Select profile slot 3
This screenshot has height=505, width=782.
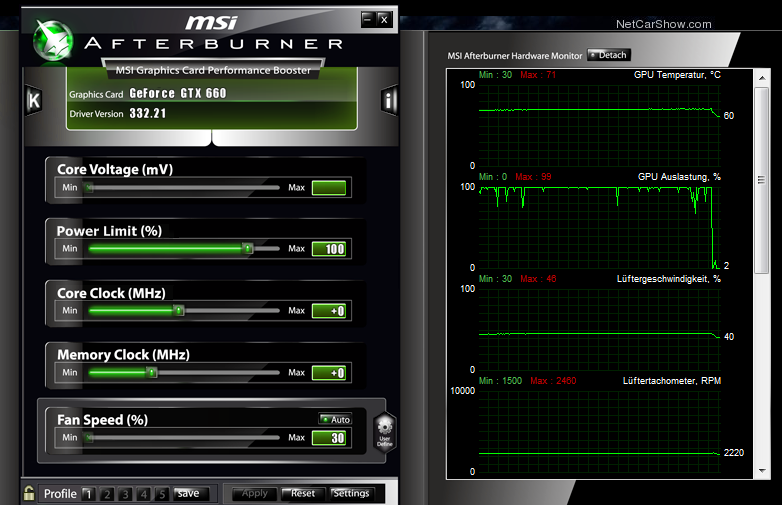pos(125,494)
